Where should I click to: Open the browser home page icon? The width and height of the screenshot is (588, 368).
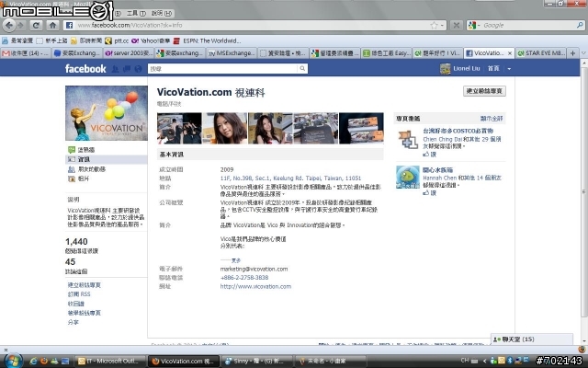pyautogui.click(x=52, y=25)
